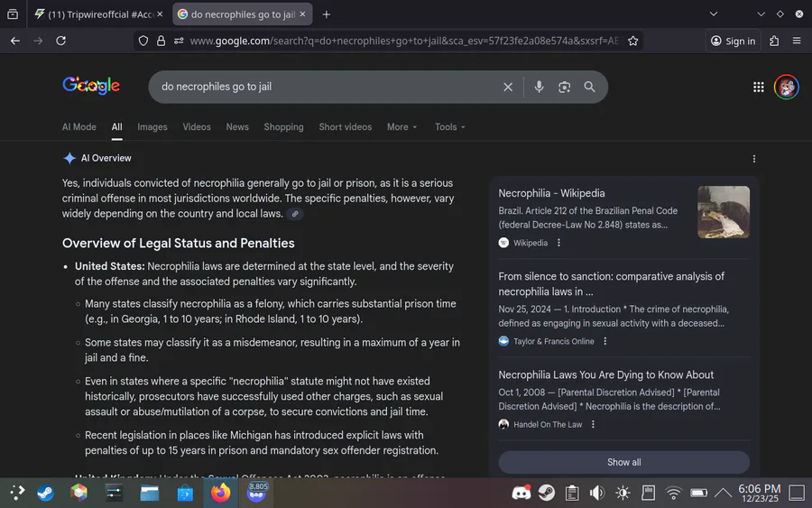Screen dimensions: 812x508
Task: Open the file manager in taskbar
Action: (150, 493)
